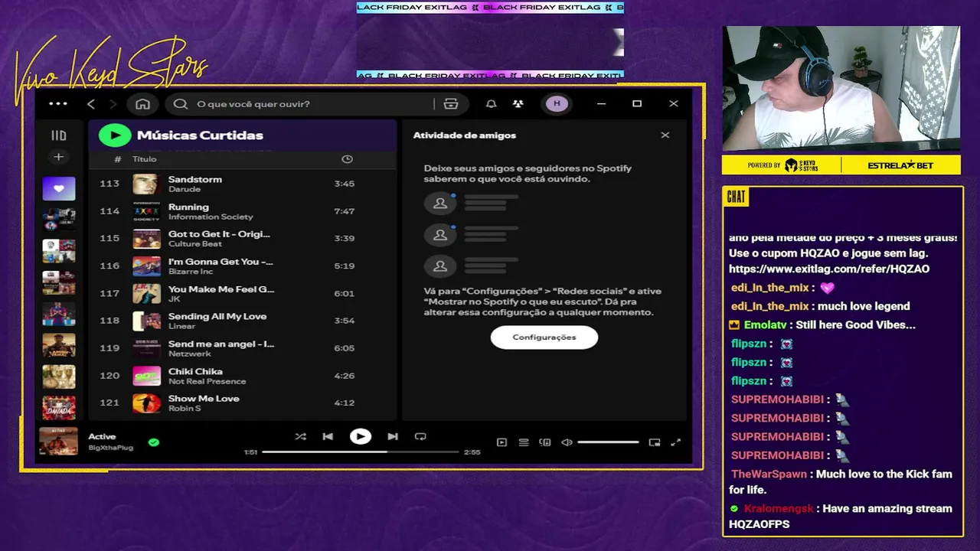Sort by the duration clock icon
This screenshot has height=551, width=980.
pos(347,159)
